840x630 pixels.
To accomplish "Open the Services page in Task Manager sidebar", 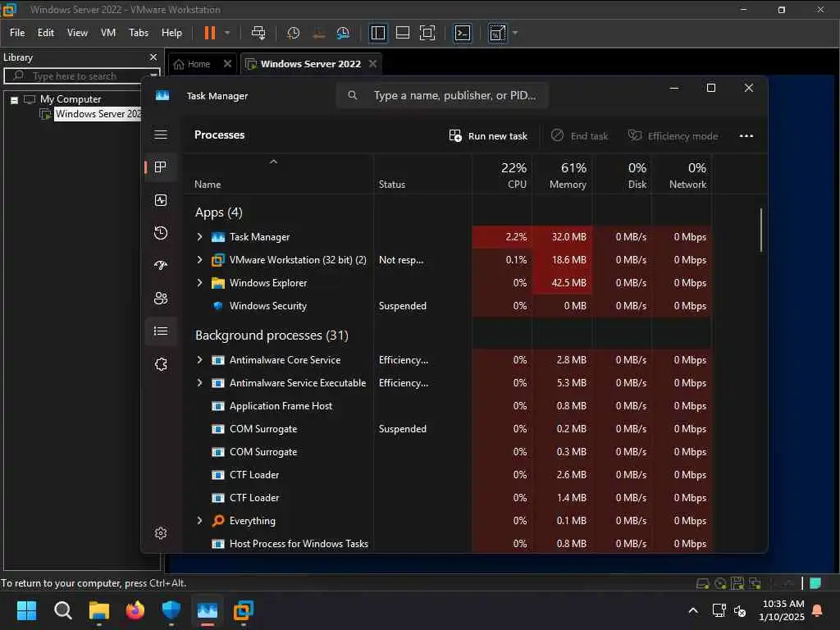I will tap(161, 364).
